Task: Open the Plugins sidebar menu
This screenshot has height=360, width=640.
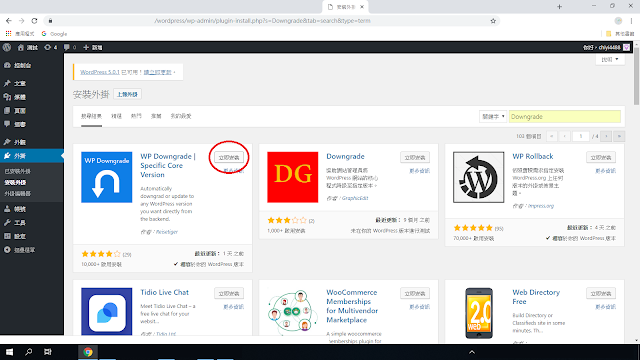Action: point(32,156)
